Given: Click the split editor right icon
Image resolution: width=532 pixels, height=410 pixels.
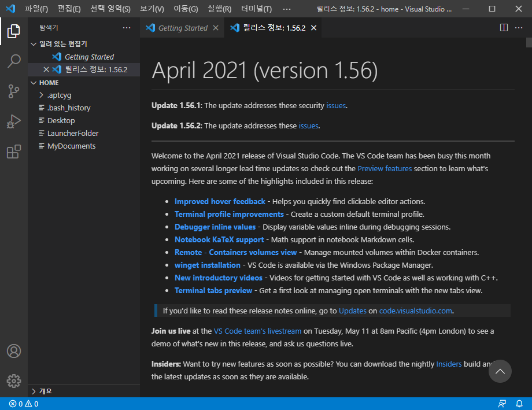Looking at the screenshot, I should pos(504,28).
